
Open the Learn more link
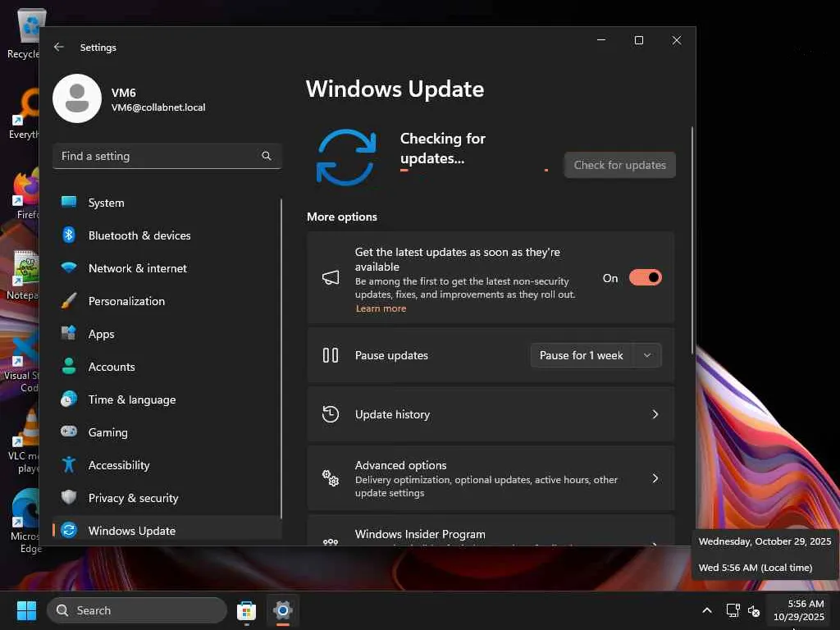pyautogui.click(x=381, y=308)
